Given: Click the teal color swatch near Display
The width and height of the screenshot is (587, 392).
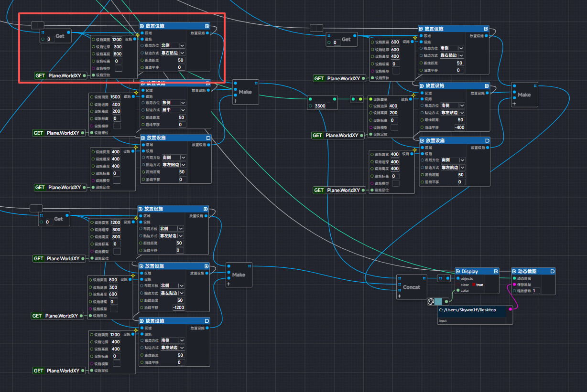Looking at the screenshot, I should pyautogui.click(x=438, y=302).
